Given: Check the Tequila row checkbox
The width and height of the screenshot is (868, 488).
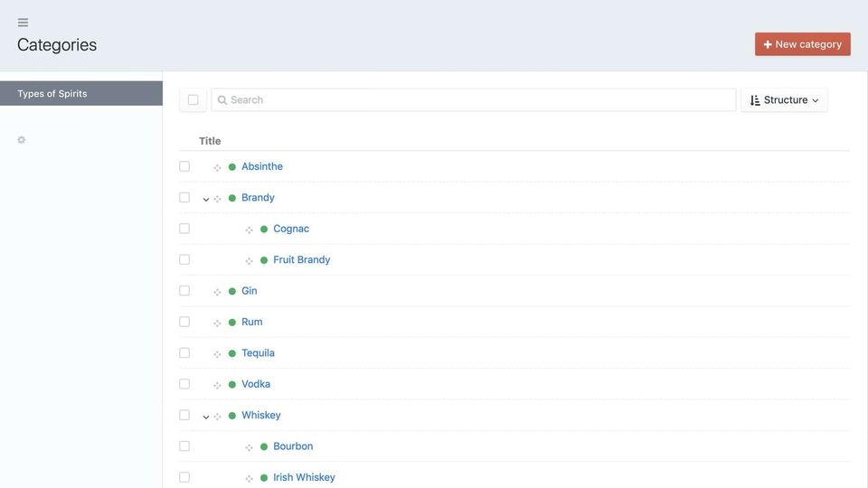Looking at the screenshot, I should [x=184, y=352].
